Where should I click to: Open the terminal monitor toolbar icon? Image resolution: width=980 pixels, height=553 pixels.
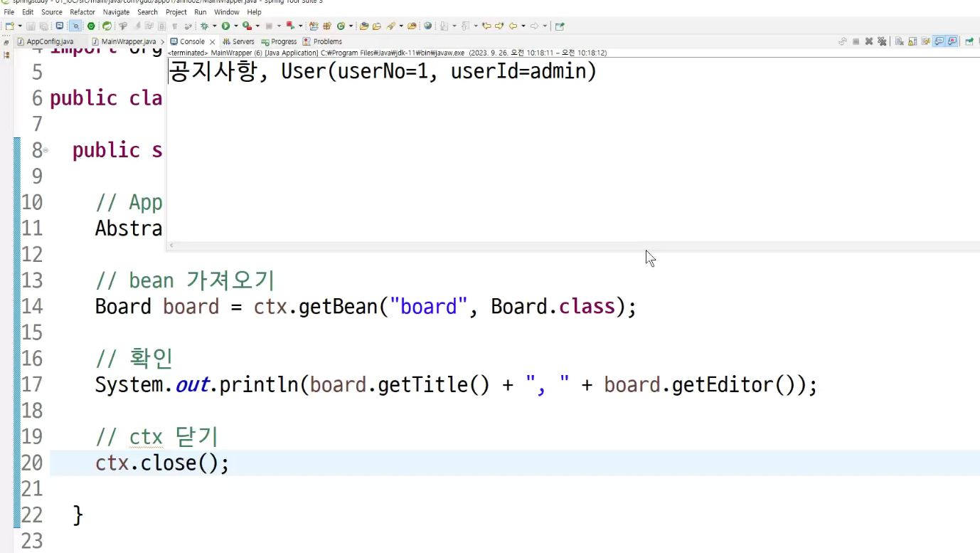coord(60,26)
